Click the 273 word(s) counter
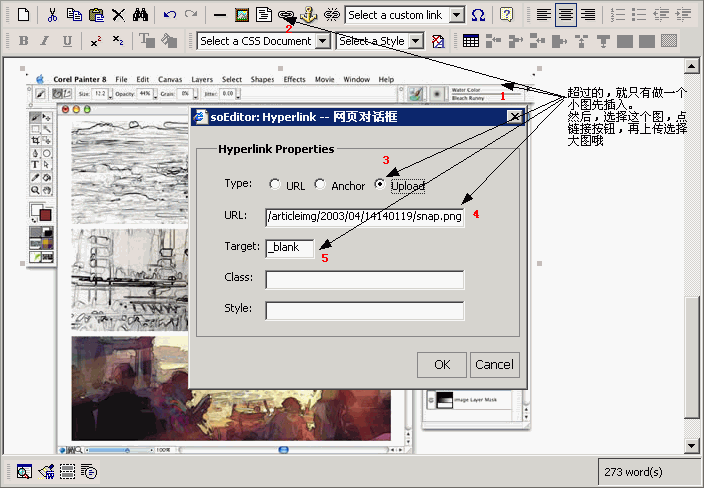Viewport: 704px width, 488px height. pos(633,472)
